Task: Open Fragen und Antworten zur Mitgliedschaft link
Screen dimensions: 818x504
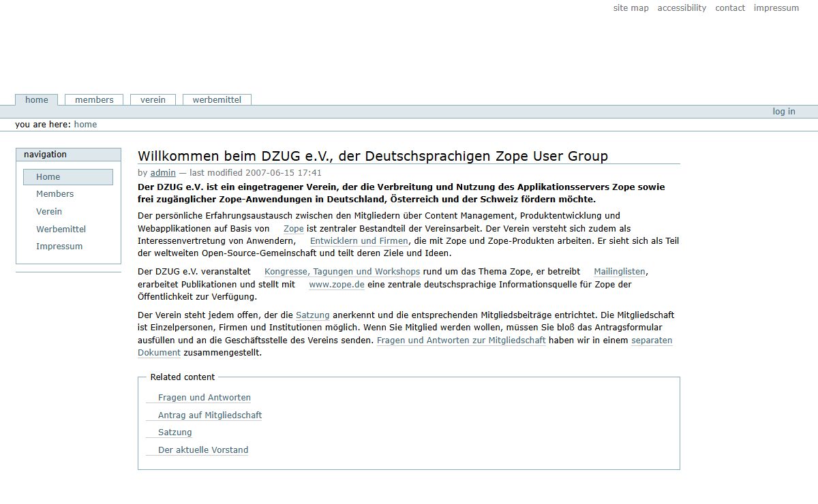Action: 461,341
